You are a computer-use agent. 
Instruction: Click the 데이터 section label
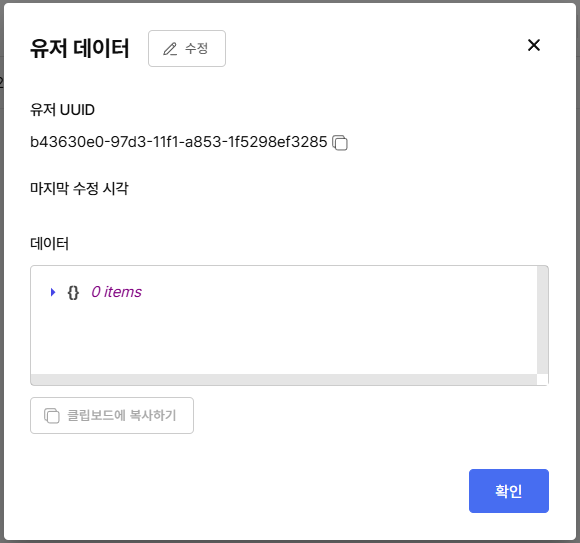(x=50, y=244)
